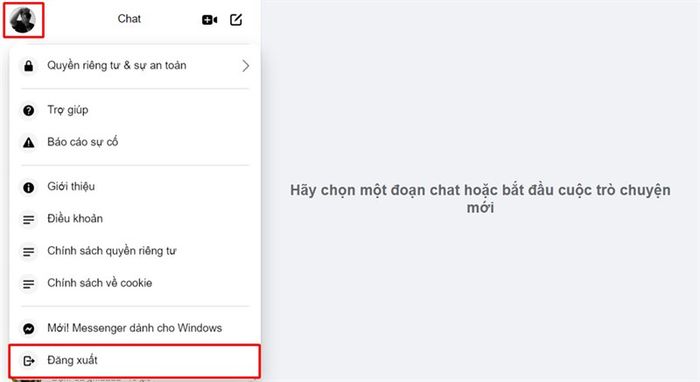This screenshot has width=700, height=382.
Task: Open Quyền riêng tư & sự an toàn
Action: coord(134,66)
